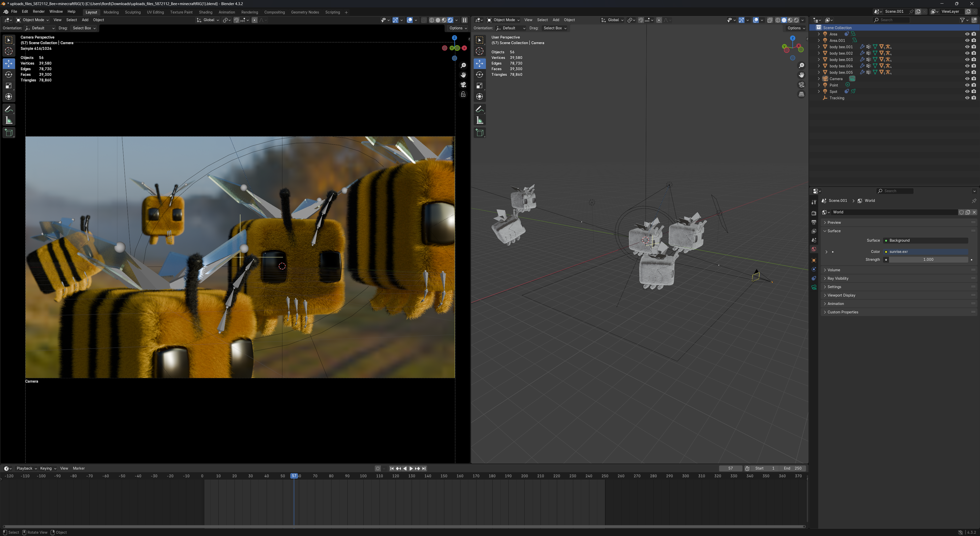The image size is (980, 536).
Task: Collapse the Surface panel
Action: point(898,231)
